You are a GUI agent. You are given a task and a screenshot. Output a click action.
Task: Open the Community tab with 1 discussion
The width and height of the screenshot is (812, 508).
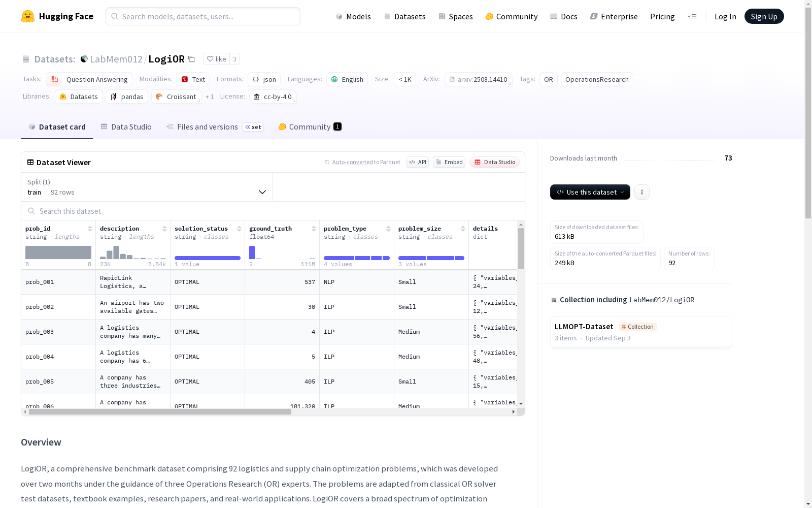[310, 127]
